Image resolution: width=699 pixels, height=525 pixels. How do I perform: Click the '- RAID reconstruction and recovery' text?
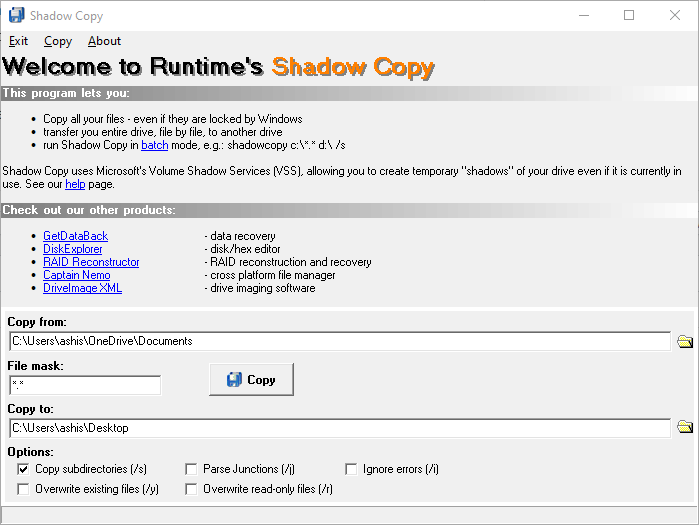(288, 262)
